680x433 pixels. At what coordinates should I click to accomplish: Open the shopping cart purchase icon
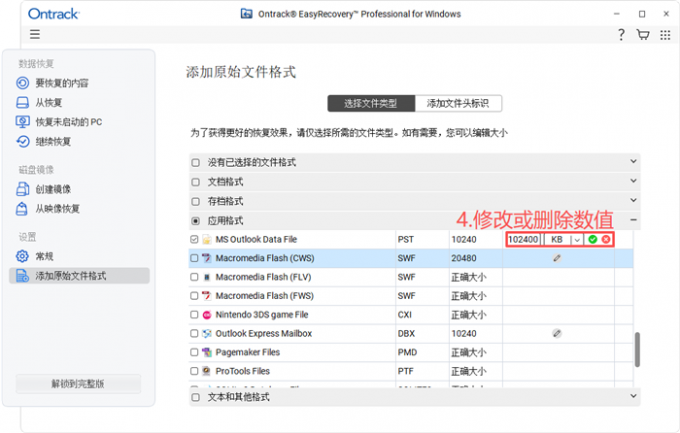coord(643,34)
